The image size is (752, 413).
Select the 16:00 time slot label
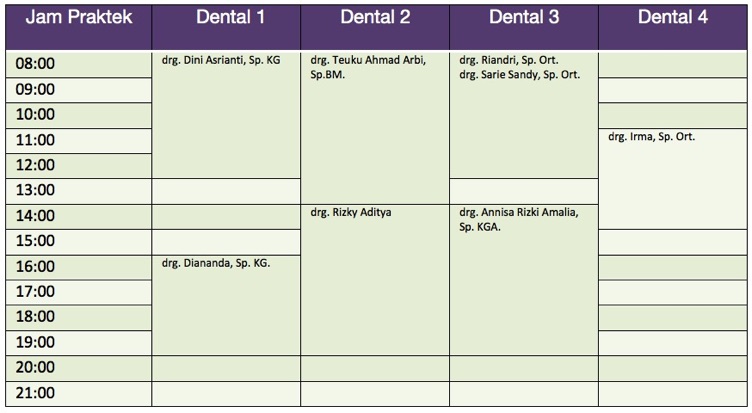click(36, 267)
